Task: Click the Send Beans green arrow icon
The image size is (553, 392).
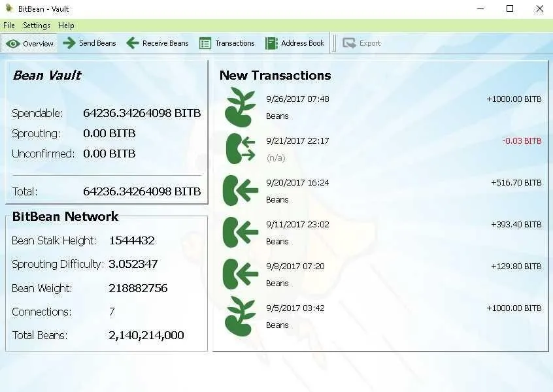Action: coord(69,43)
